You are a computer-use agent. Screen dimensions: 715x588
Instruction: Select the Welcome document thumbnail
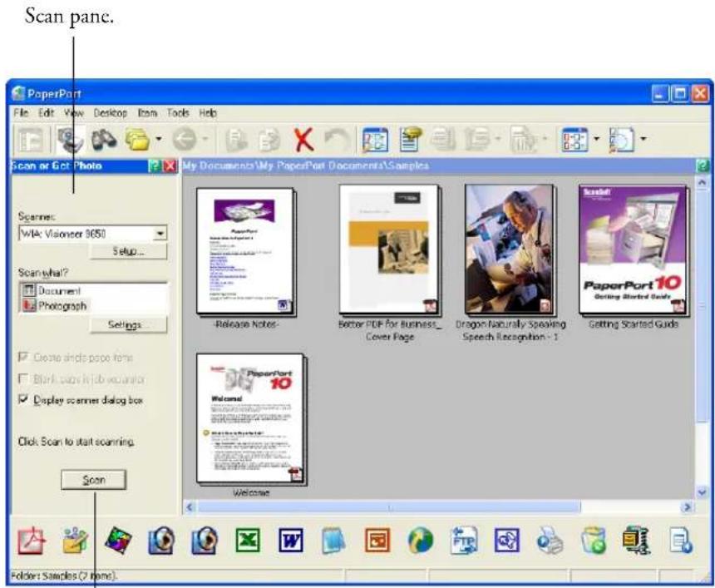click(250, 418)
